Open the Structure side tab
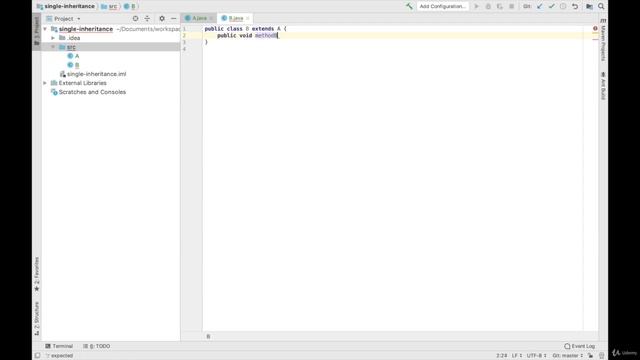This screenshot has width=640, height=360. coord(37,319)
